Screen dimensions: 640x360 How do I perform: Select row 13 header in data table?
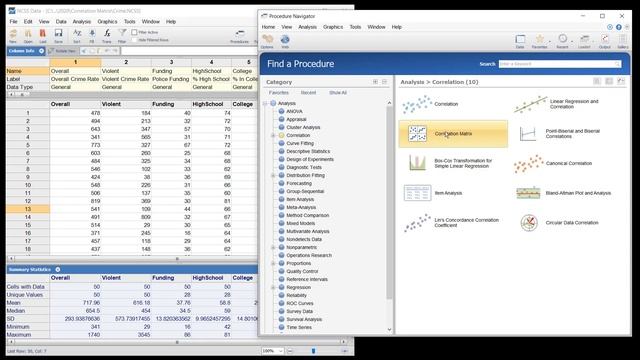[x=28, y=209]
